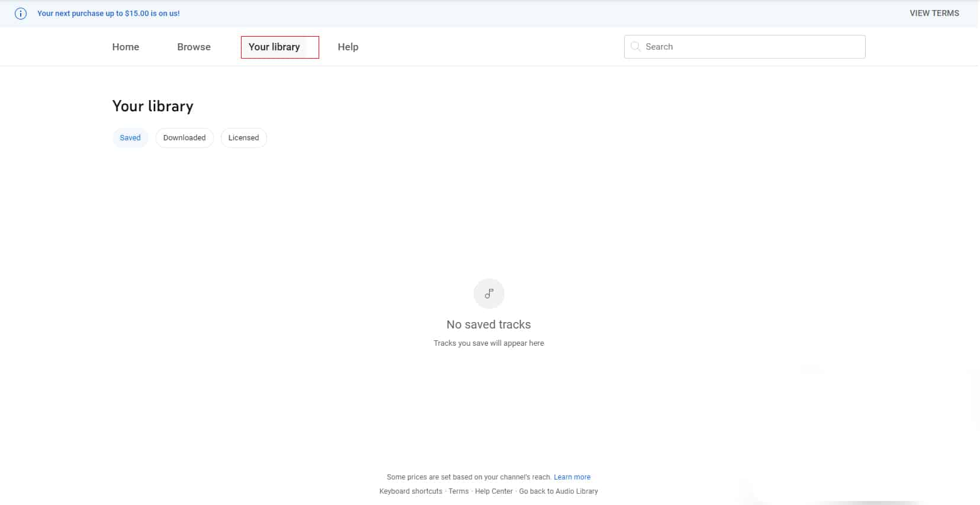Go to the Home tab

point(126,47)
